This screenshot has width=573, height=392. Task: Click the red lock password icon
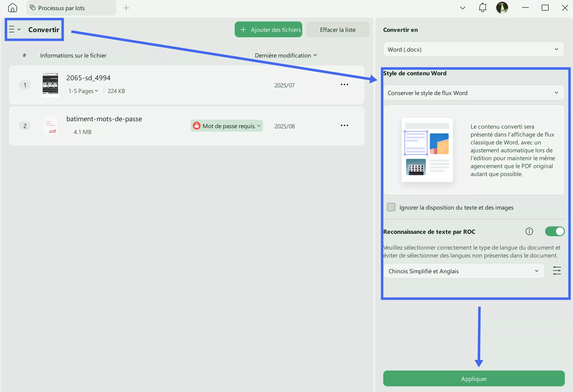click(196, 126)
